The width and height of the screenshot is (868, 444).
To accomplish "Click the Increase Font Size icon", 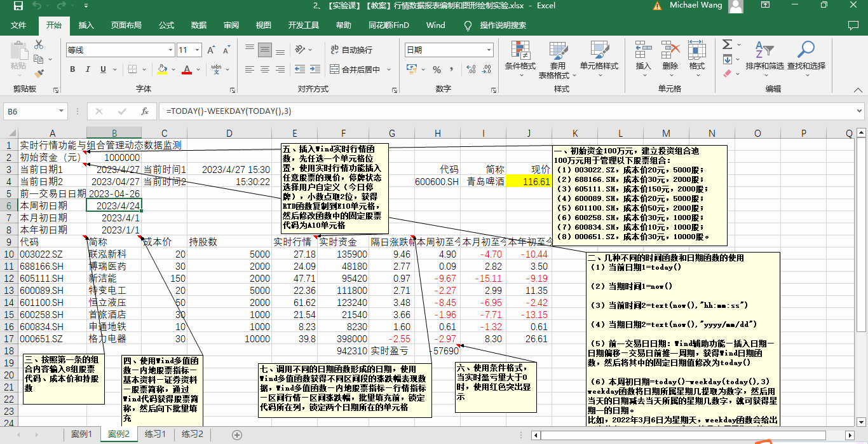I will tap(210, 50).
